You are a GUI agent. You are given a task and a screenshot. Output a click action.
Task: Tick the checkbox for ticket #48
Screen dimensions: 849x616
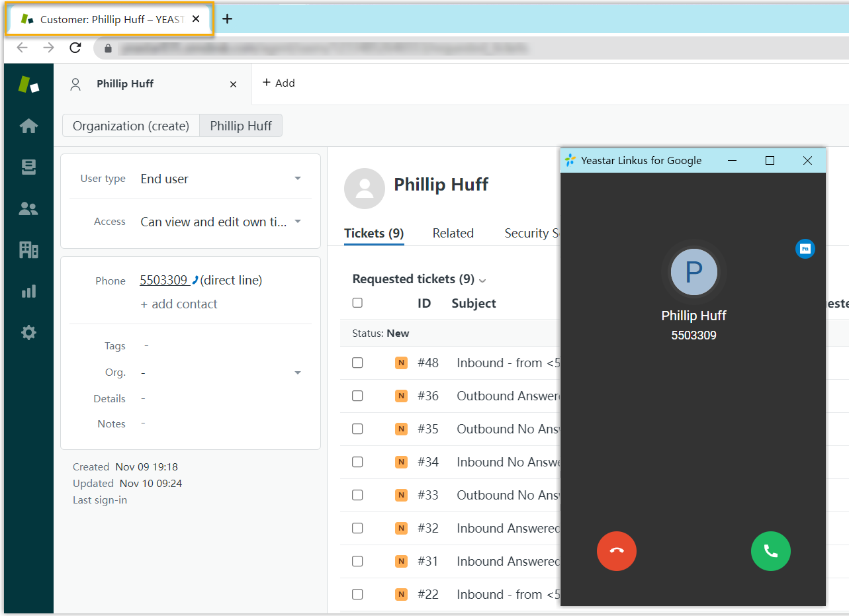click(x=357, y=363)
